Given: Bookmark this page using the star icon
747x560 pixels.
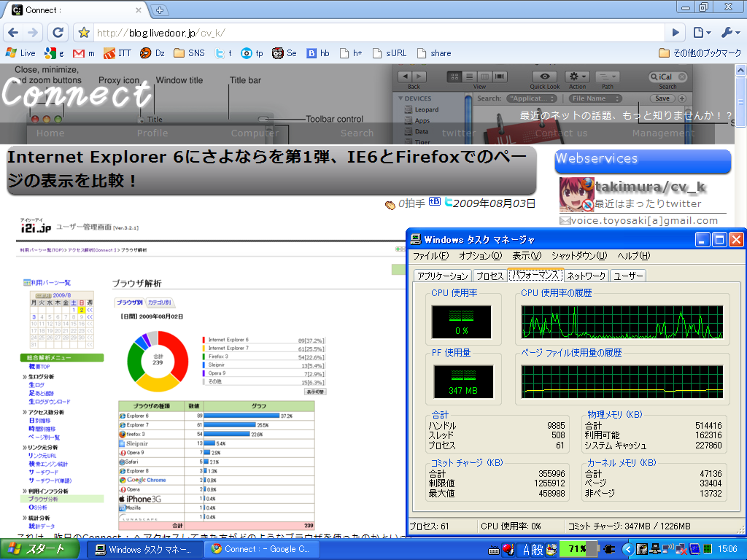Looking at the screenshot, I should (84, 32).
